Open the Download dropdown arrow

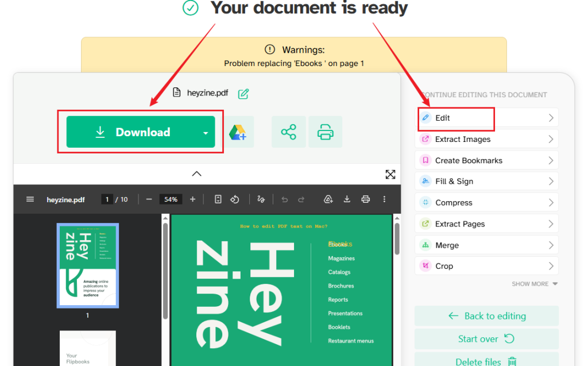[206, 133]
